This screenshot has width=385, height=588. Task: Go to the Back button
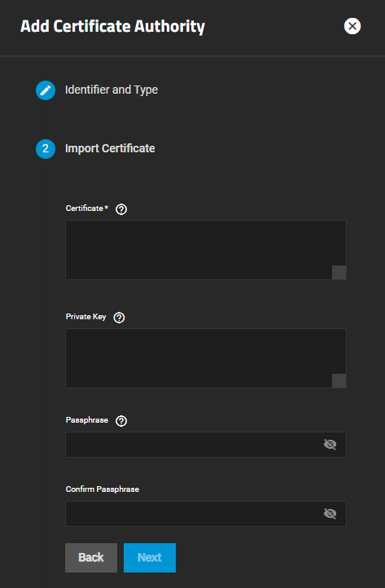click(91, 558)
